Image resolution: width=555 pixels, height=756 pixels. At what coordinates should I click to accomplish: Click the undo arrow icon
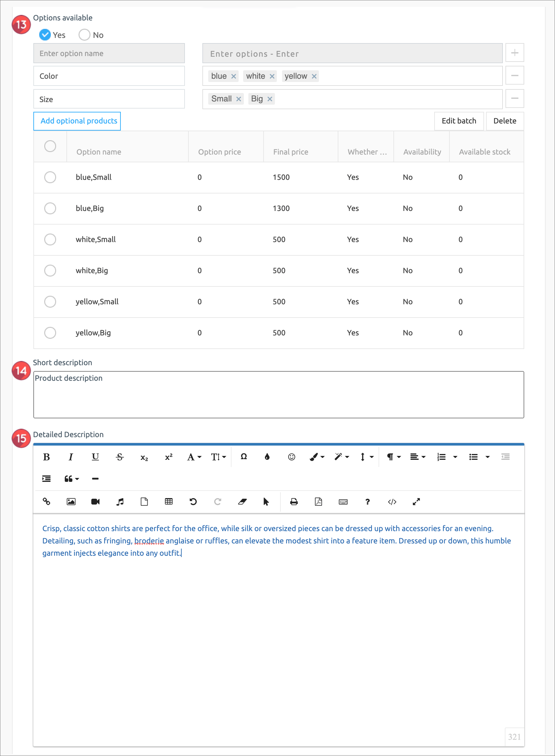pyautogui.click(x=193, y=502)
